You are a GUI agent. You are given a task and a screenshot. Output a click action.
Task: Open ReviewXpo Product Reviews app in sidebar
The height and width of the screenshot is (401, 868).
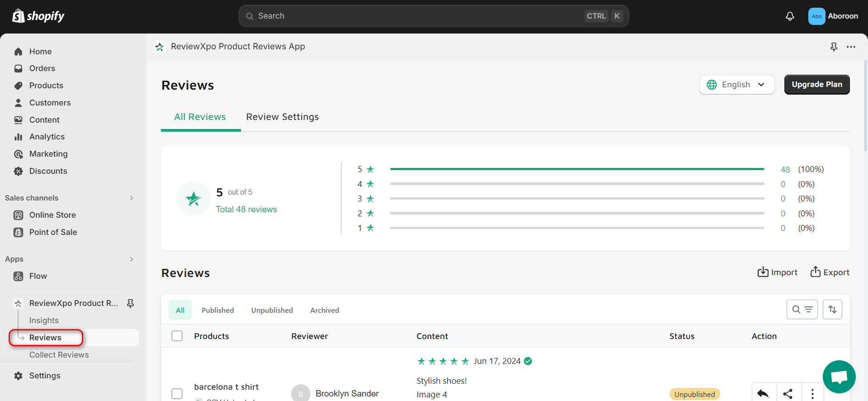pyautogui.click(x=74, y=303)
